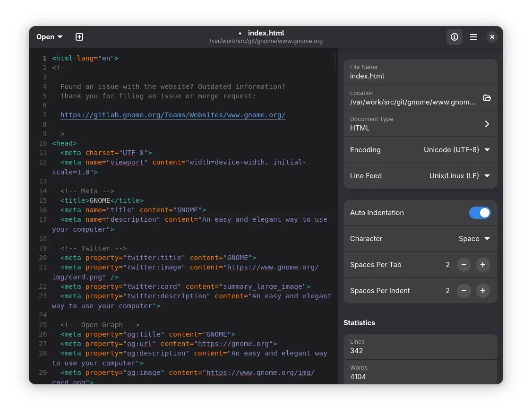Click the Spaces Per Indent value 2
This screenshot has height=416, width=532.
click(447, 291)
